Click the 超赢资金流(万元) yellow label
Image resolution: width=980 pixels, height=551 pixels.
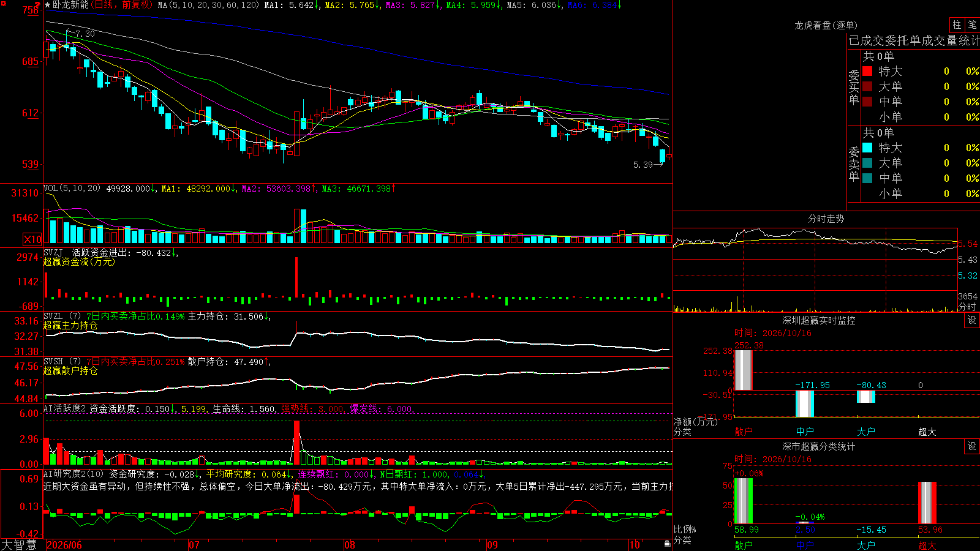click(x=79, y=261)
